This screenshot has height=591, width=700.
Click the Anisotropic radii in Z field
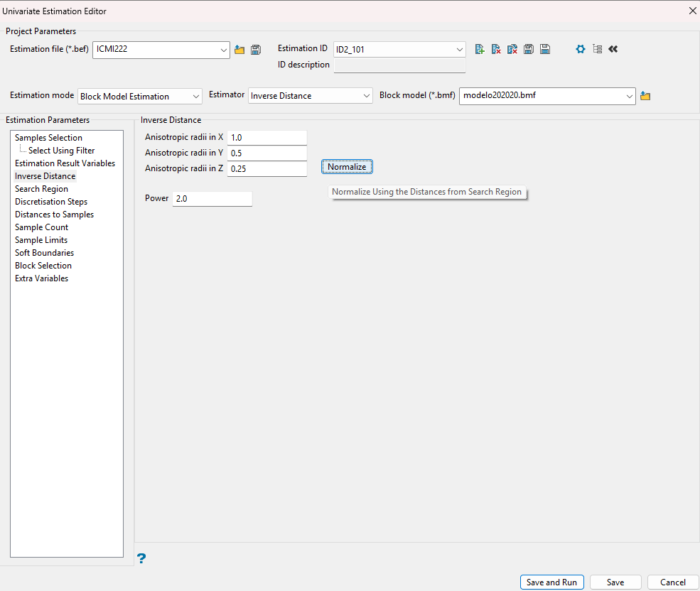[267, 169]
